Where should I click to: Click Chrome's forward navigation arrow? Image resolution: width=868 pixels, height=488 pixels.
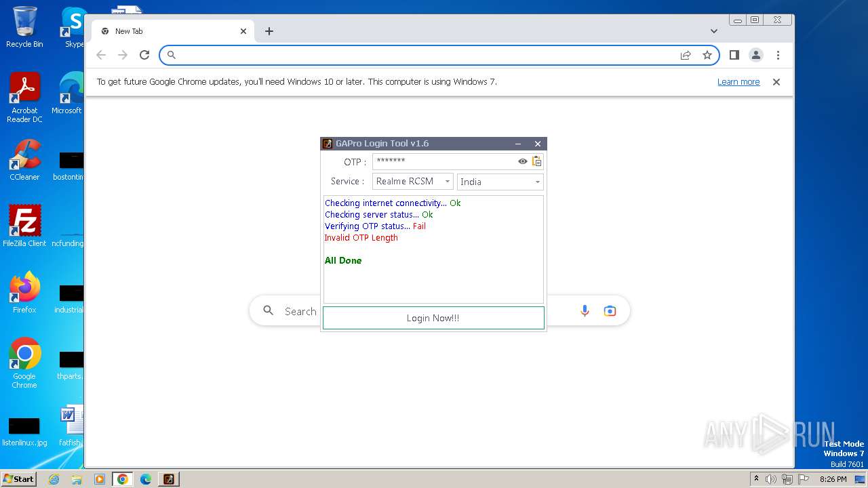pyautogui.click(x=123, y=55)
